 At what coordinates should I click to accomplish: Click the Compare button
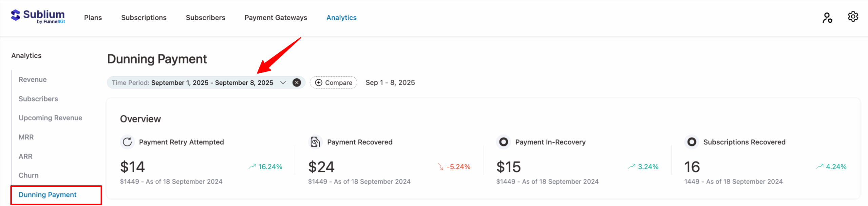click(x=333, y=82)
